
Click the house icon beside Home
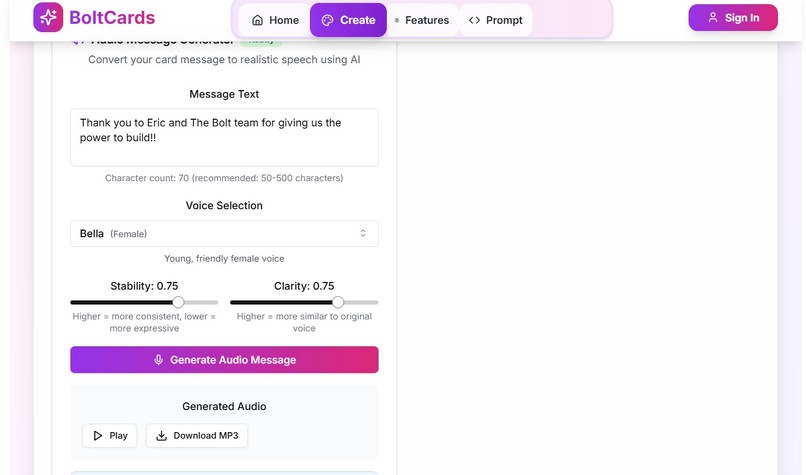[258, 20]
